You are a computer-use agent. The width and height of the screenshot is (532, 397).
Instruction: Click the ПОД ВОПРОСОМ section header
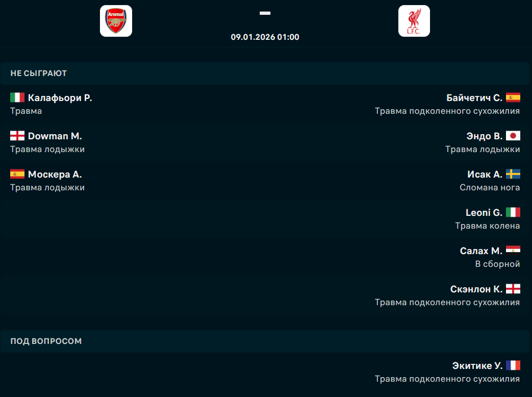pyautogui.click(x=46, y=341)
